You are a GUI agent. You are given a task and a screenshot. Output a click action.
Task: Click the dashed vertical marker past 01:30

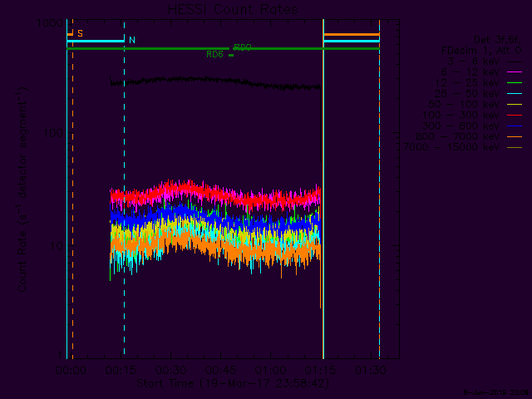tap(379, 190)
